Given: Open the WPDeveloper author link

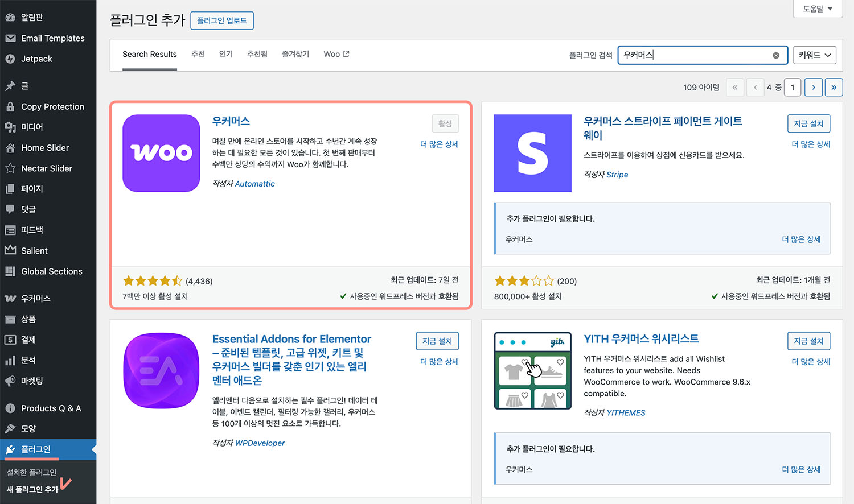Looking at the screenshot, I should click(260, 443).
